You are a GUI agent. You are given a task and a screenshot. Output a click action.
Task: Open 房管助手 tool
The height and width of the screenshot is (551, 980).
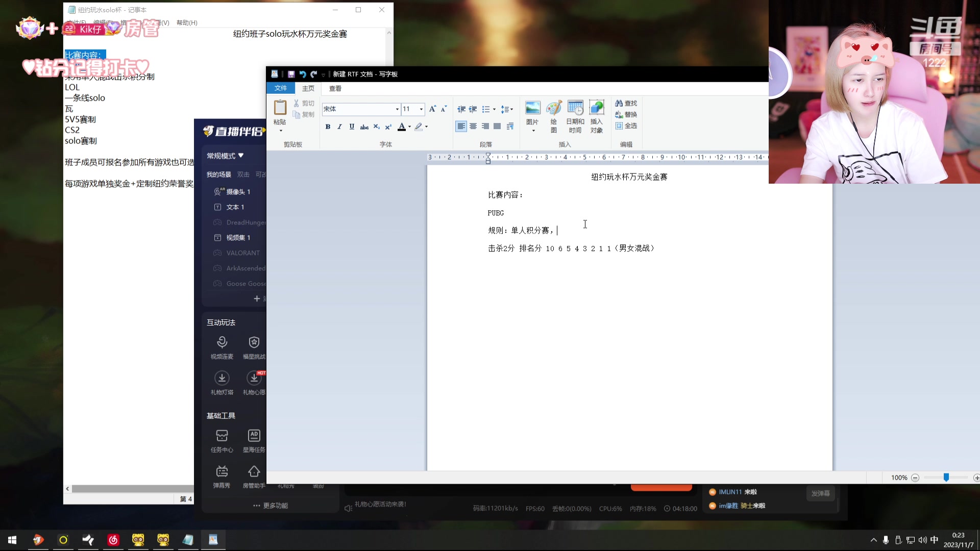[254, 477]
